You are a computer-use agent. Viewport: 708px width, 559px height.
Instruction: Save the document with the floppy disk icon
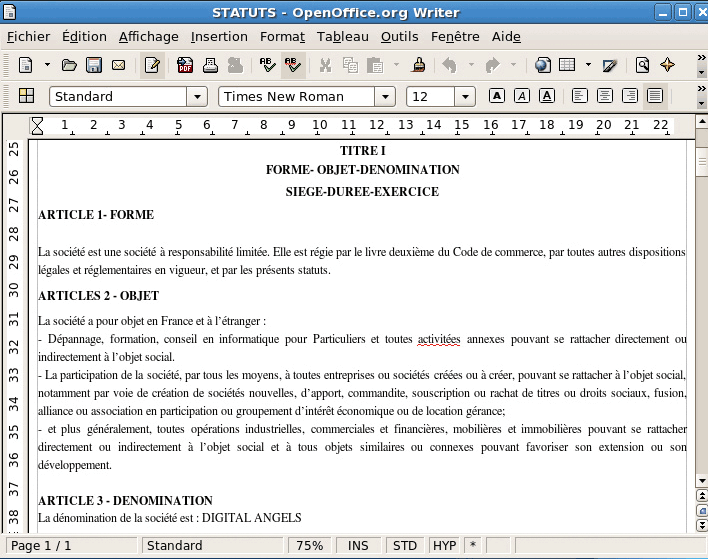pos(94,65)
